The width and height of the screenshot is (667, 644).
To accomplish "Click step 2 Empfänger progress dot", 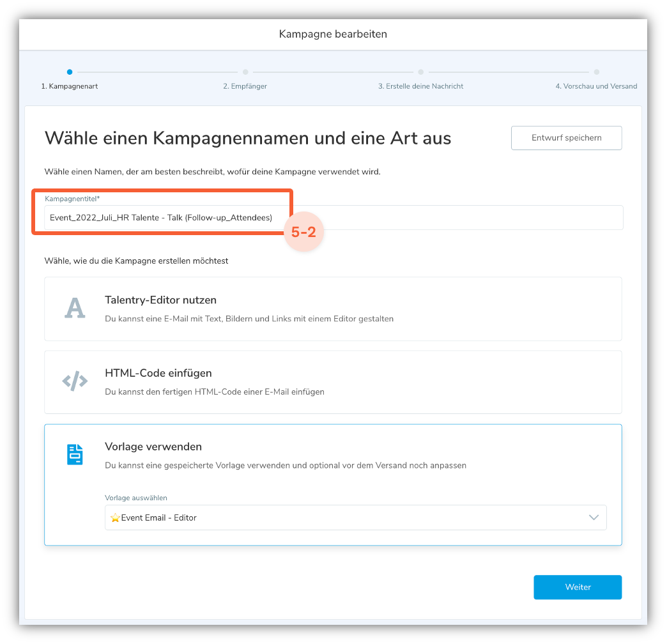I will (x=245, y=72).
